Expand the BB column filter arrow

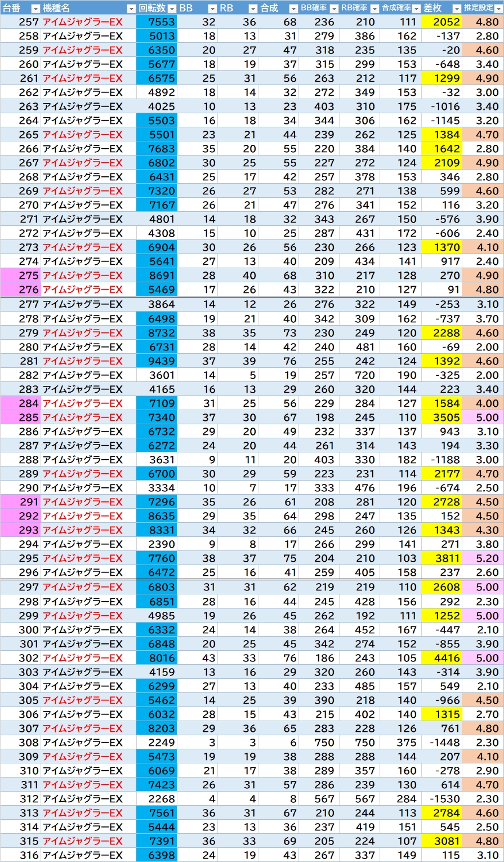(212, 8)
